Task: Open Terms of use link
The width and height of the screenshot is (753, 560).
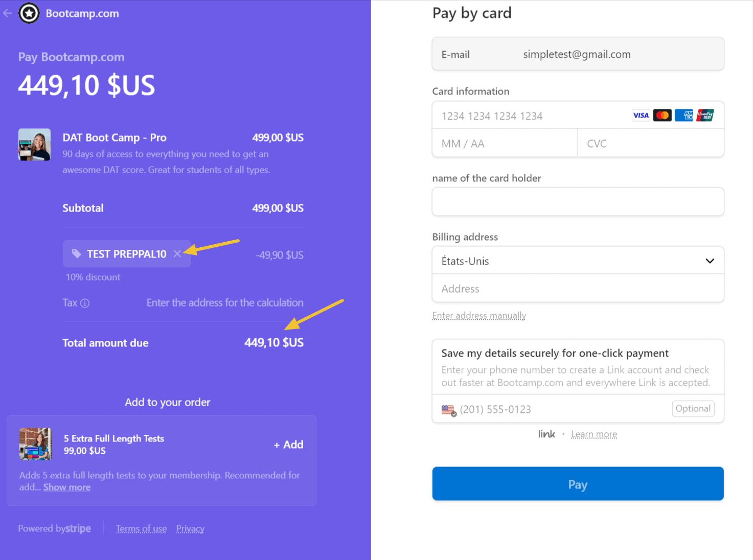Action: 141,529
